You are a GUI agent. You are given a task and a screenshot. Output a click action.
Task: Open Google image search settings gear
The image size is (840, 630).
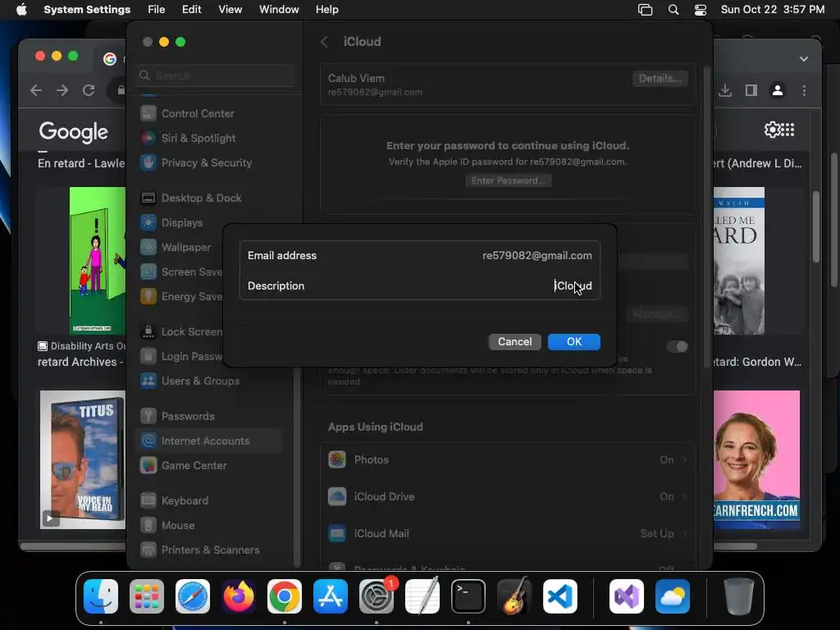773,130
